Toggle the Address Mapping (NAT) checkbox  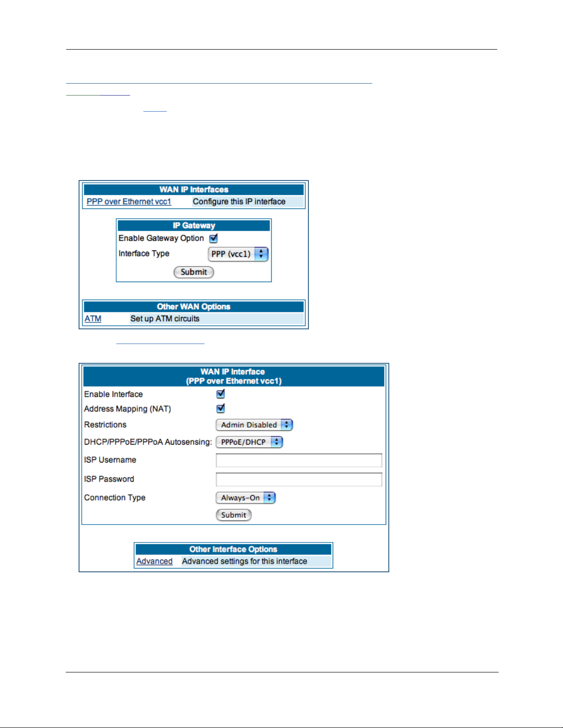(x=221, y=408)
